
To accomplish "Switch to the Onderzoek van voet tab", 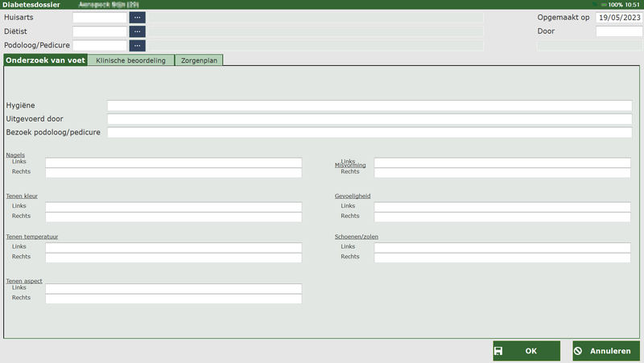I will [45, 60].
